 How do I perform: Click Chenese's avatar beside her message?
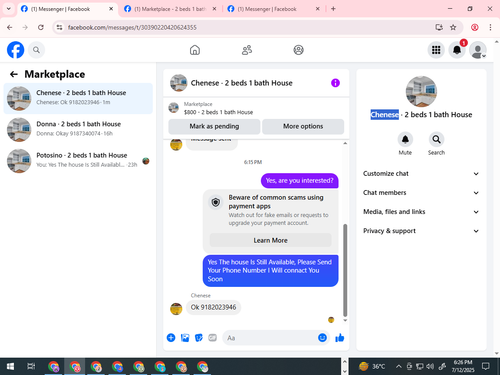[176, 309]
